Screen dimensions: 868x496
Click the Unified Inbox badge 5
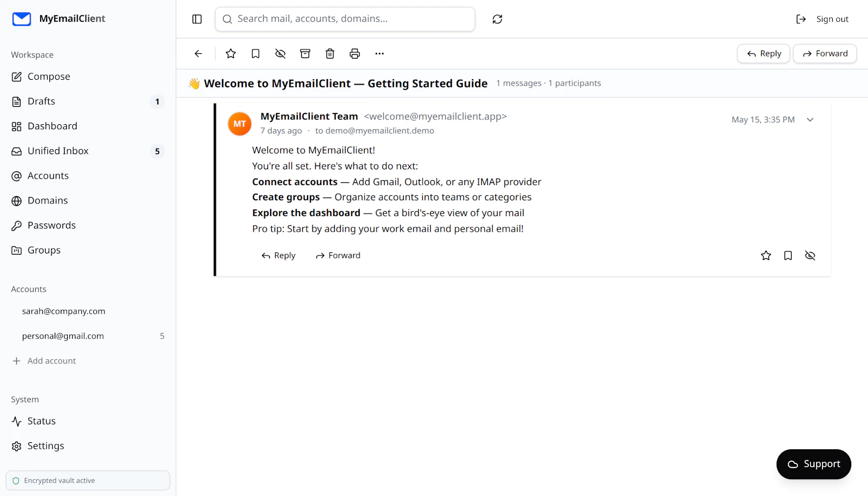pyautogui.click(x=157, y=151)
